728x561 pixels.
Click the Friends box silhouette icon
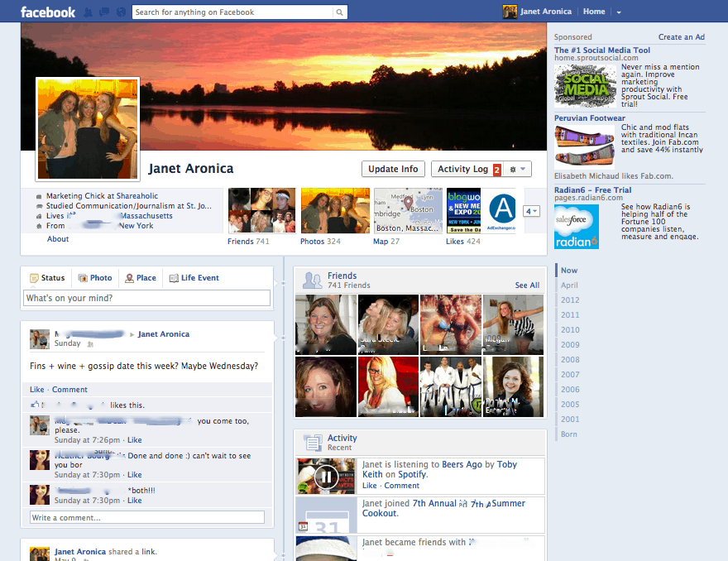point(312,280)
